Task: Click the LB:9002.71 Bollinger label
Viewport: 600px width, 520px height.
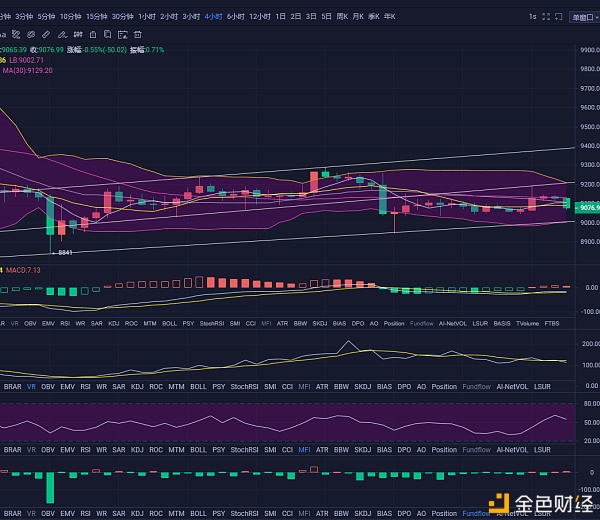Action: click(26, 60)
